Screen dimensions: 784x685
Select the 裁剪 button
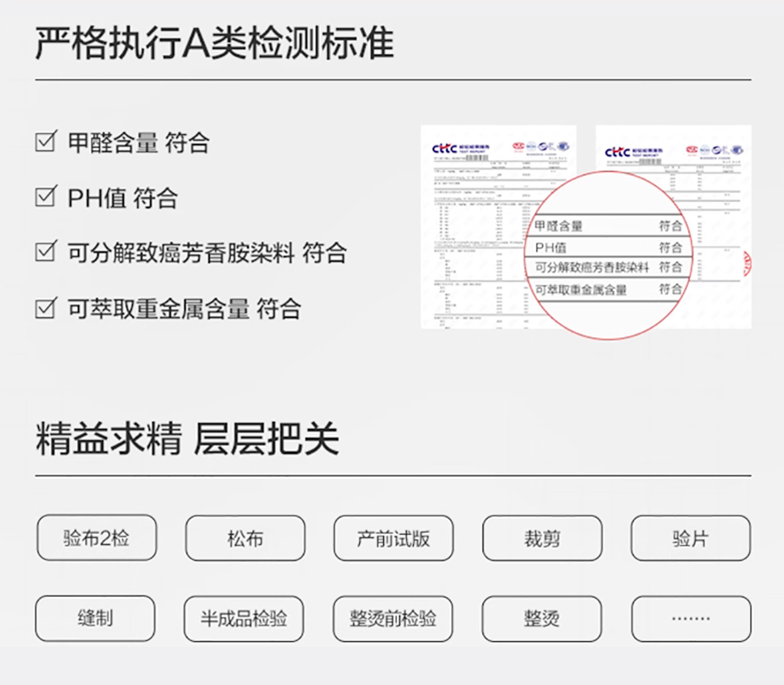tap(542, 538)
